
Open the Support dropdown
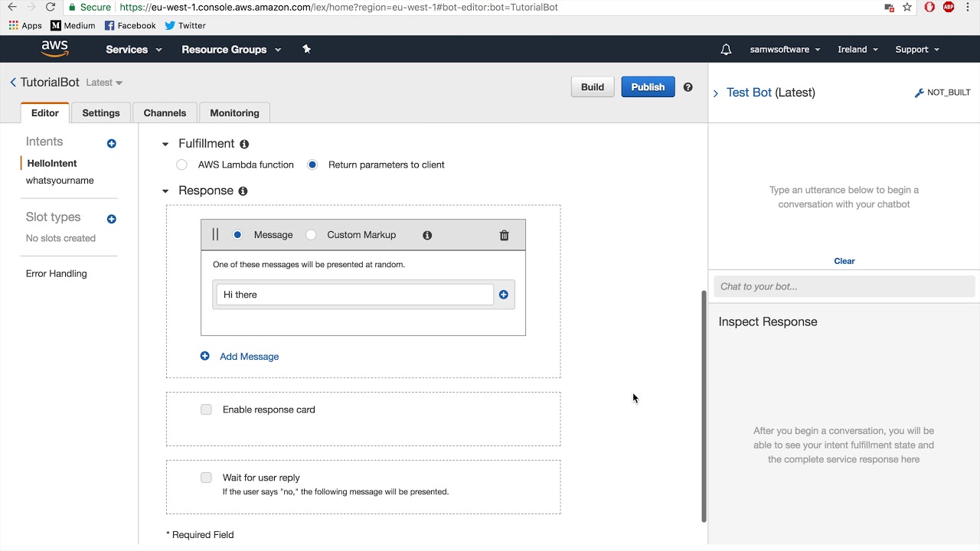[917, 49]
